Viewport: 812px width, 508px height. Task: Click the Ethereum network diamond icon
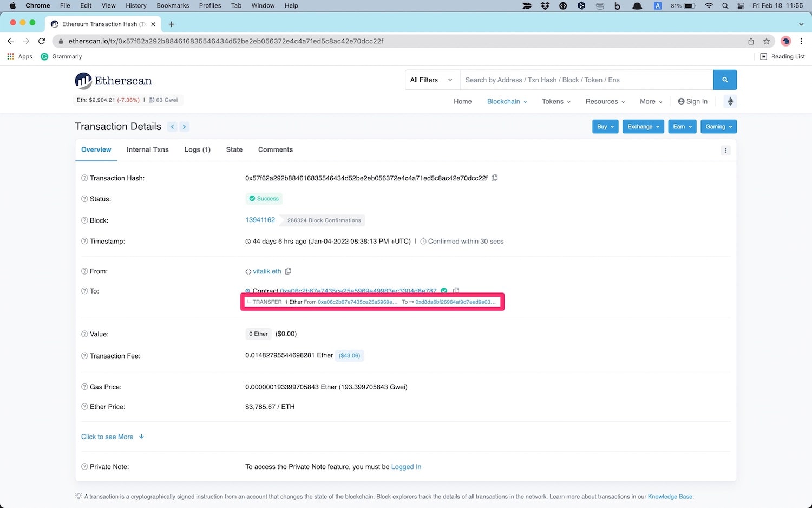click(x=730, y=101)
